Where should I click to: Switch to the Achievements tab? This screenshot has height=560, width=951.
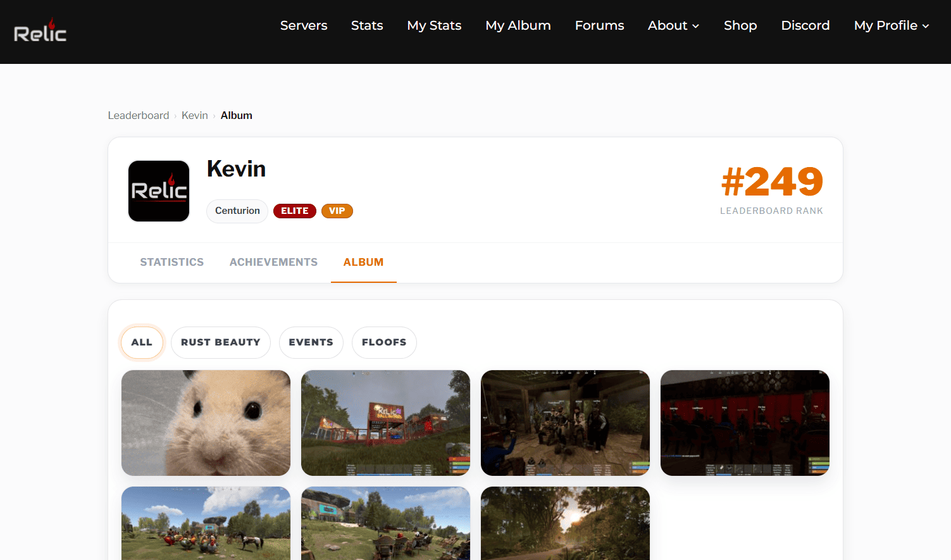pyautogui.click(x=273, y=262)
